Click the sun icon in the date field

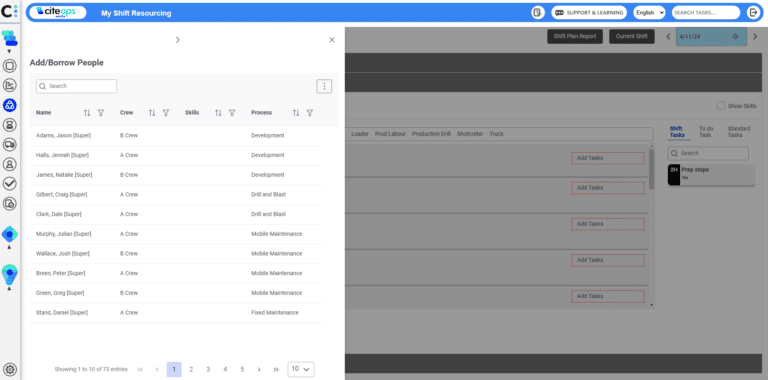[735, 37]
